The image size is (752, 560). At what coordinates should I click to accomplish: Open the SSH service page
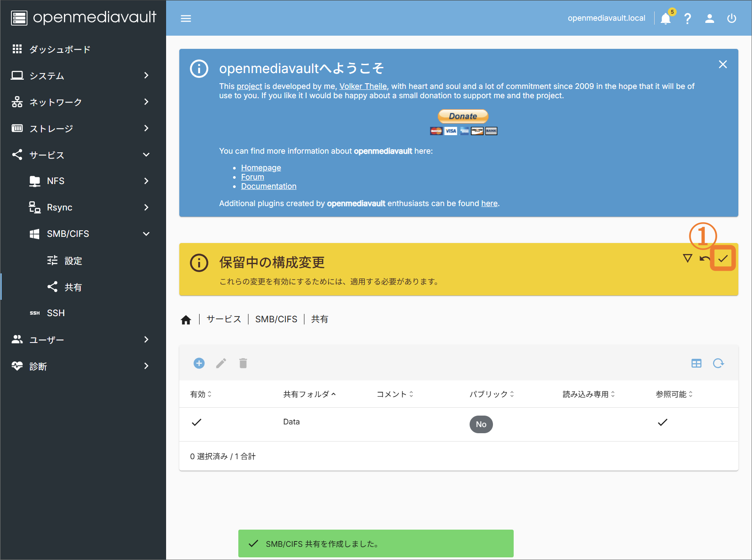click(x=83, y=313)
